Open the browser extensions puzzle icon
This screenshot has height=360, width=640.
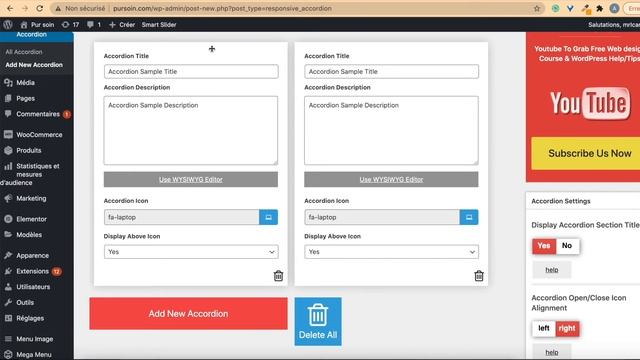600,8
